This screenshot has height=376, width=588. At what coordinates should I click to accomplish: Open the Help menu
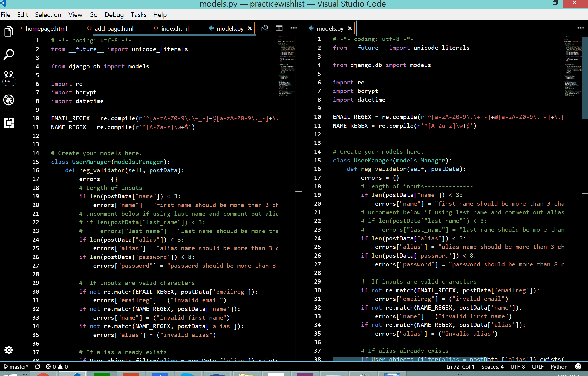[x=160, y=15]
